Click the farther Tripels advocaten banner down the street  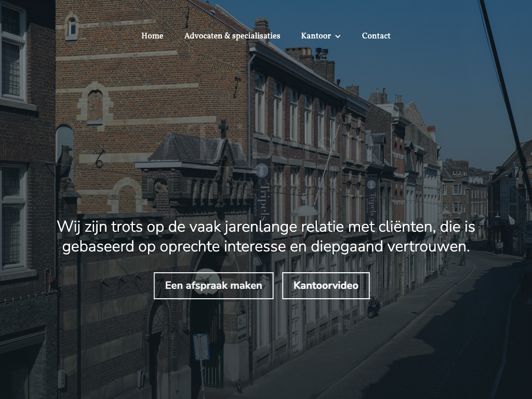(371, 200)
